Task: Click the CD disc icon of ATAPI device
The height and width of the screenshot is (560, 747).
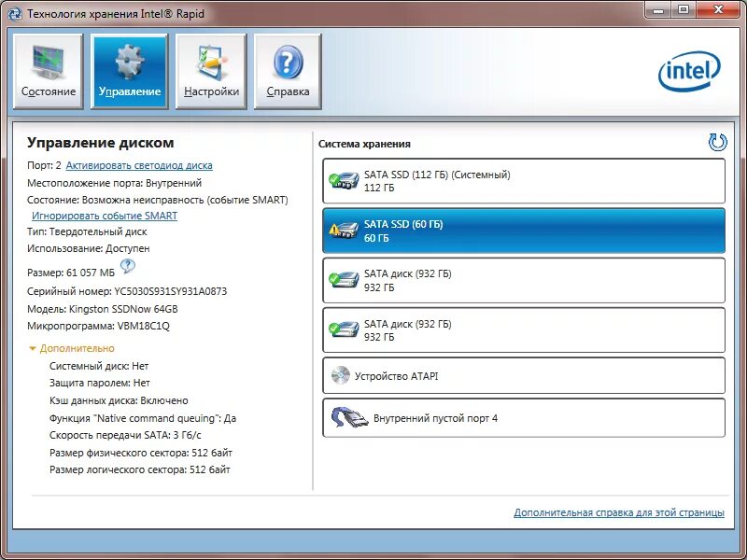Action: (340, 375)
